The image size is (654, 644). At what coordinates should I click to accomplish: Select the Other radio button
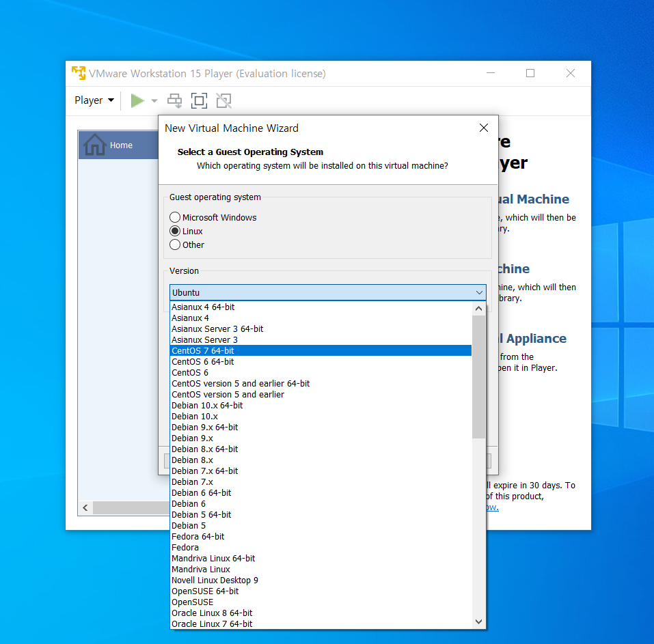[x=187, y=244]
